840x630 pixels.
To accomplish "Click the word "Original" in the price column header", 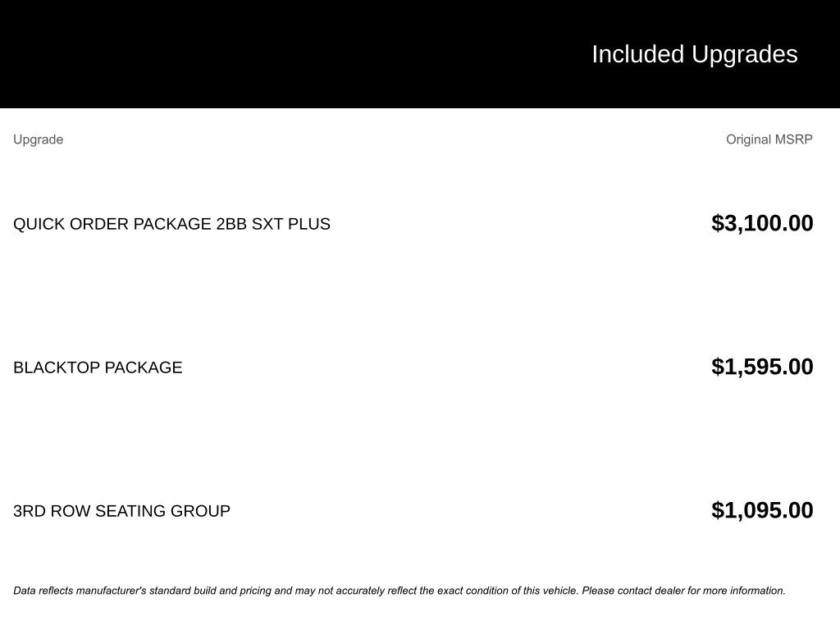I will [x=748, y=139].
